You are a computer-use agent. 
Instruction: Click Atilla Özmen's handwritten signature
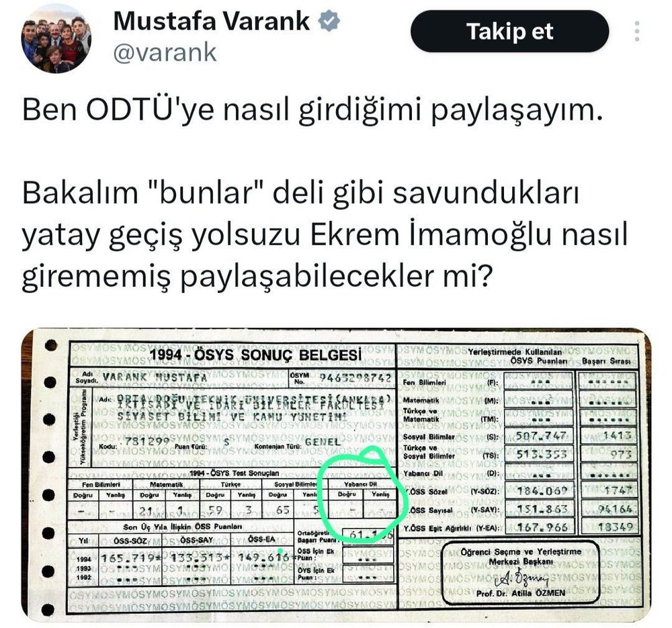tap(522, 579)
